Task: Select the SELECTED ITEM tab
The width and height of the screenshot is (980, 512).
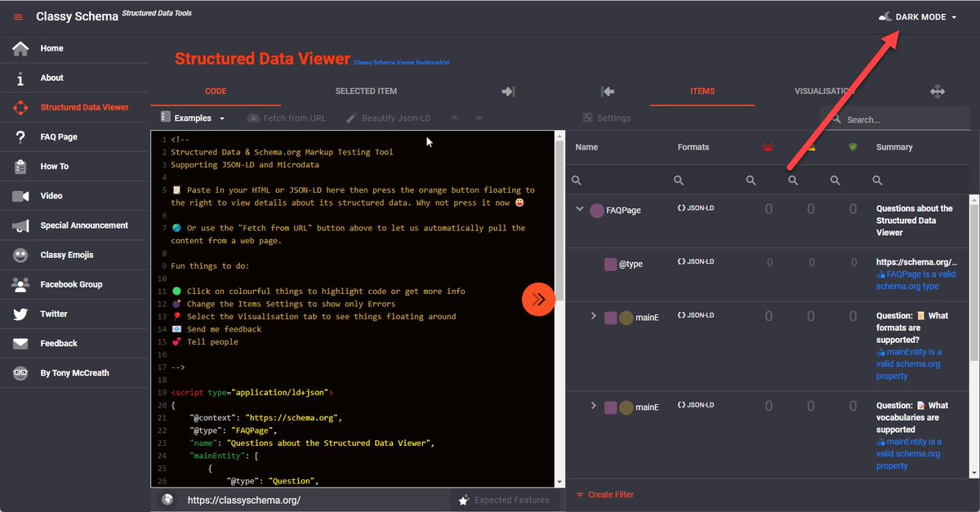Action: point(365,91)
